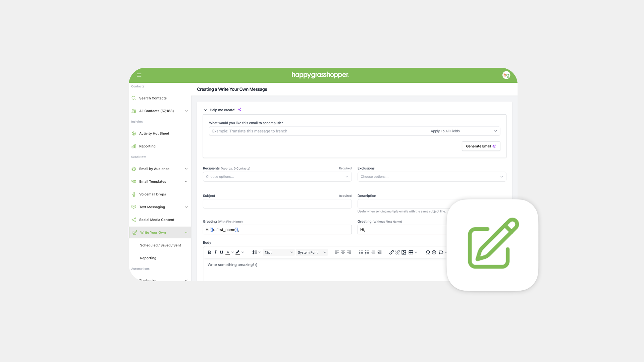Open the line height dropdown arrow

pos(260,252)
